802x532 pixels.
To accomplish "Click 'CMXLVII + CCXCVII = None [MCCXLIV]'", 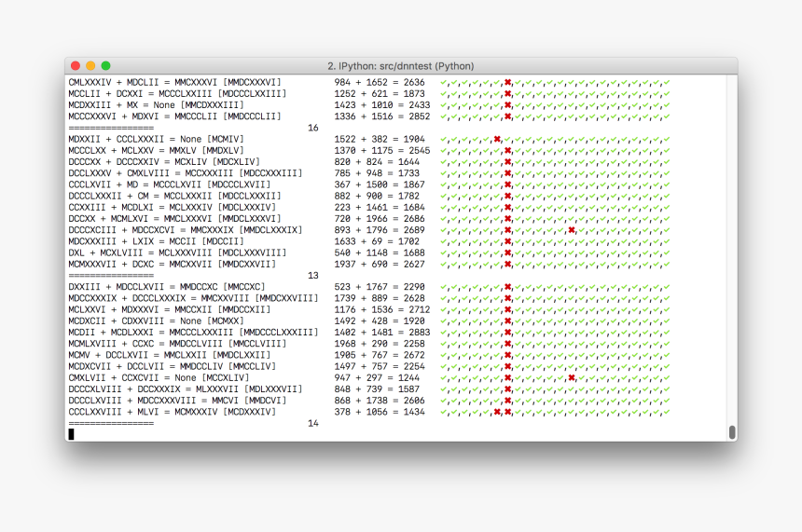I will coord(159,377).
